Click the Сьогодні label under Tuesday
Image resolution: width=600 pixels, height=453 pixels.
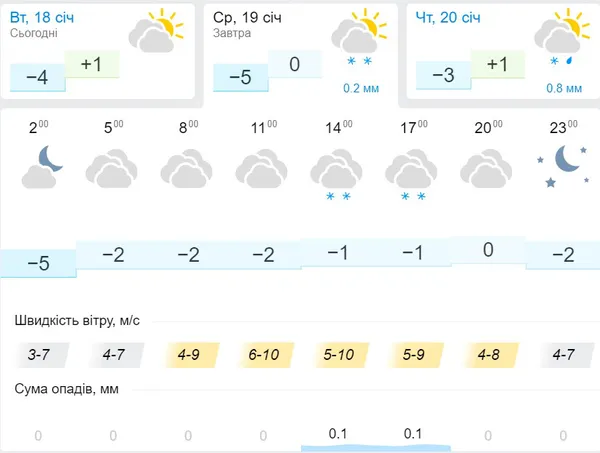pyautogui.click(x=34, y=33)
